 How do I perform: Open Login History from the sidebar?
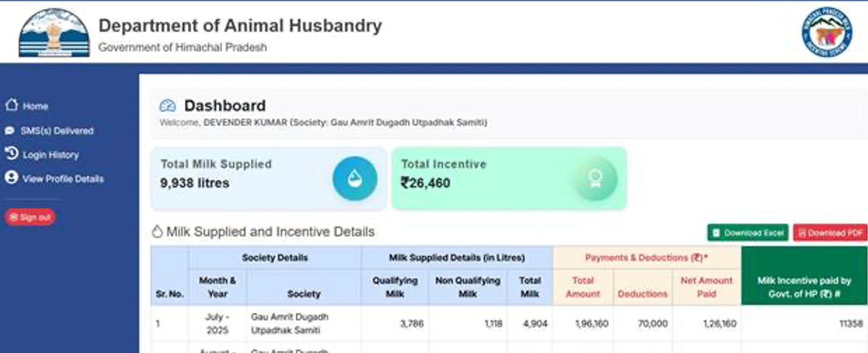(50, 154)
